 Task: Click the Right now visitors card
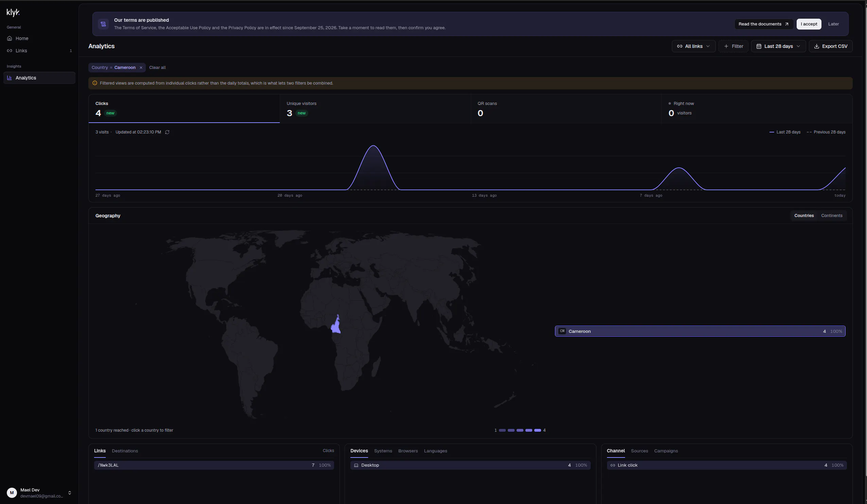coord(757,109)
